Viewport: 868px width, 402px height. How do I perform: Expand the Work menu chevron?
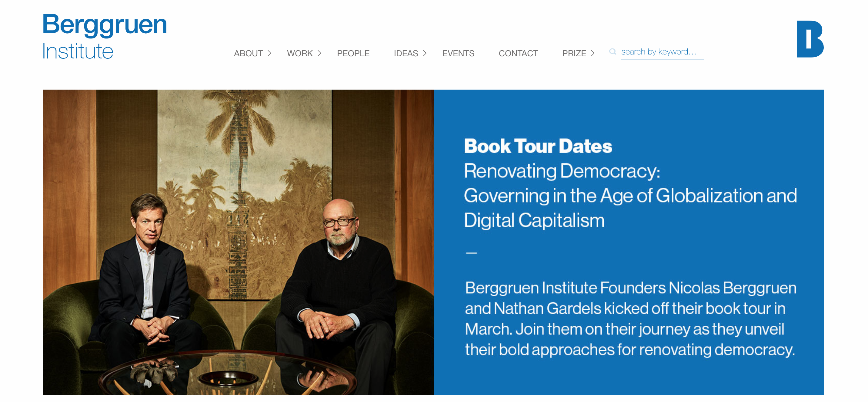click(319, 53)
